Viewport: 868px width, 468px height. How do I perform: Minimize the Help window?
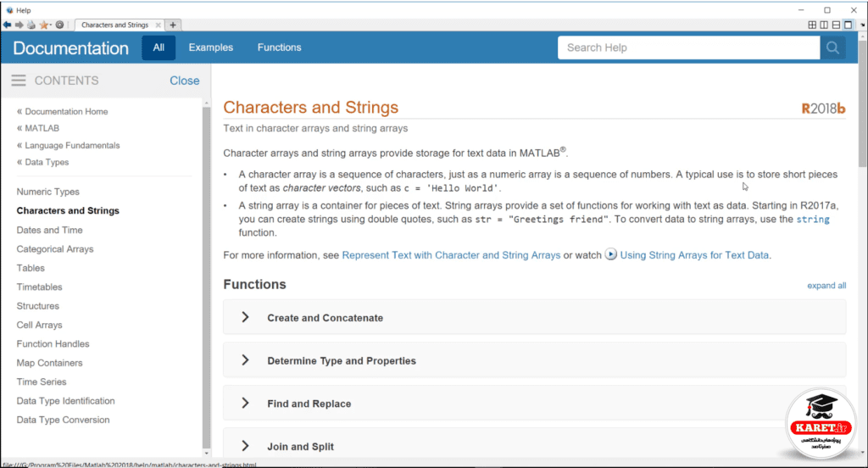[800, 10]
